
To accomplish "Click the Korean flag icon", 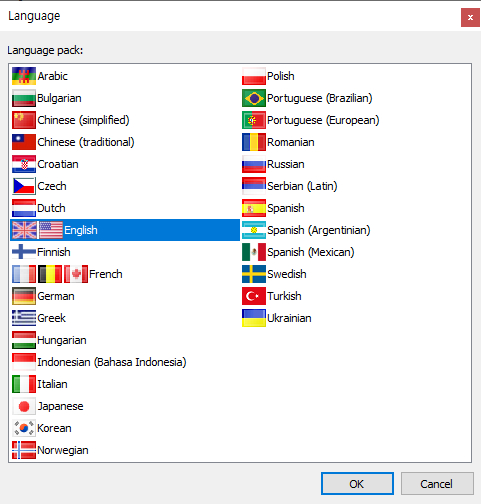I will tap(24, 428).
